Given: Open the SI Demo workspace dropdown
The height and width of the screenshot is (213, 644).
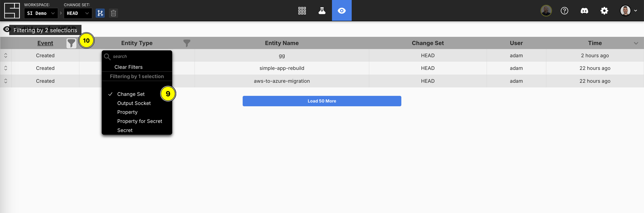Looking at the screenshot, I should (41, 13).
